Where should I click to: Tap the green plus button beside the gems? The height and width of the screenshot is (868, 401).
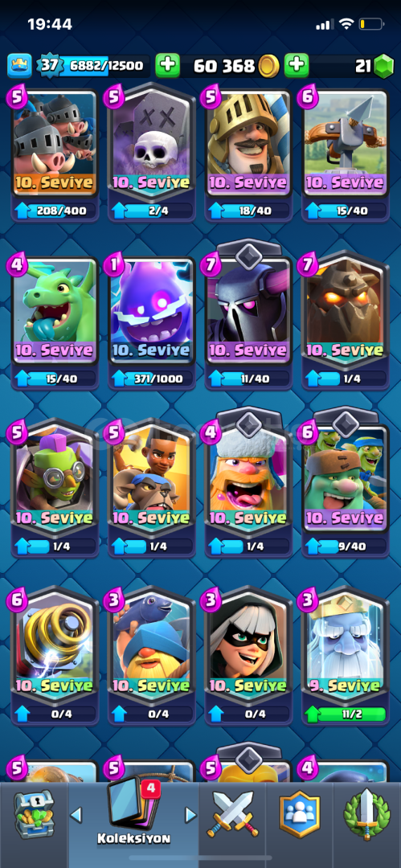(x=297, y=67)
